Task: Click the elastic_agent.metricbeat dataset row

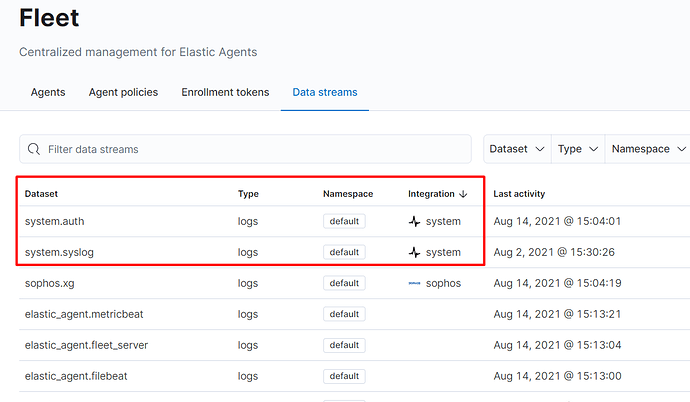Action: [x=84, y=314]
